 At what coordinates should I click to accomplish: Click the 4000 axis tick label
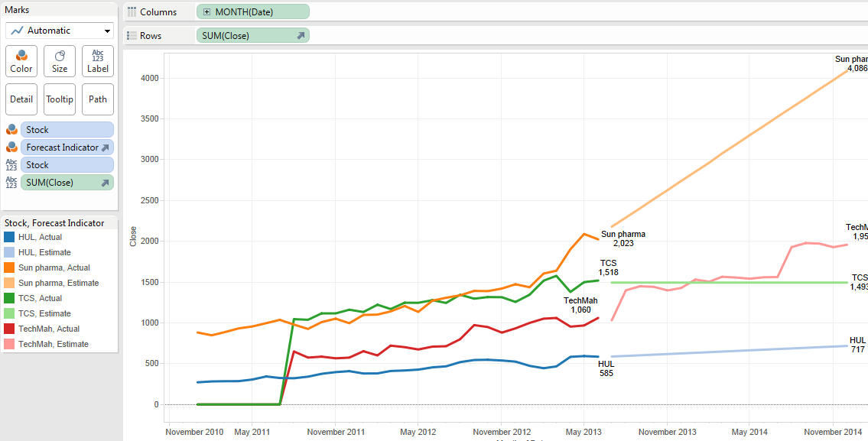pos(151,78)
